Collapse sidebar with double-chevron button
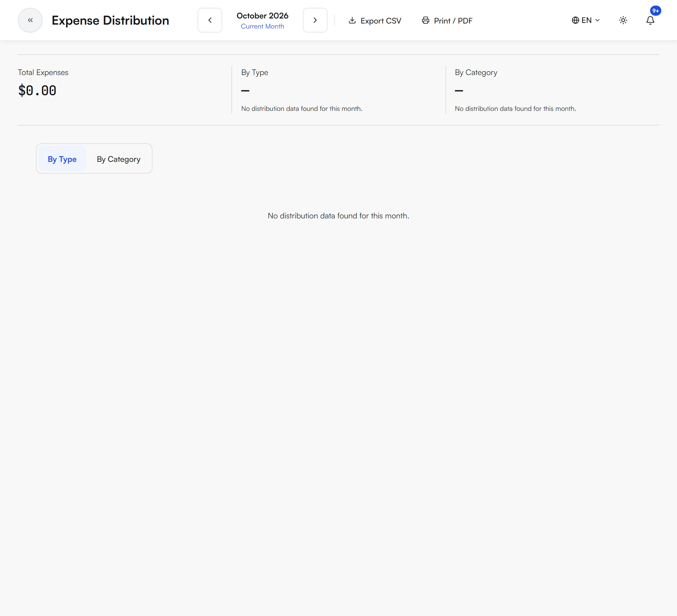The image size is (677, 616). (x=30, y=20)
